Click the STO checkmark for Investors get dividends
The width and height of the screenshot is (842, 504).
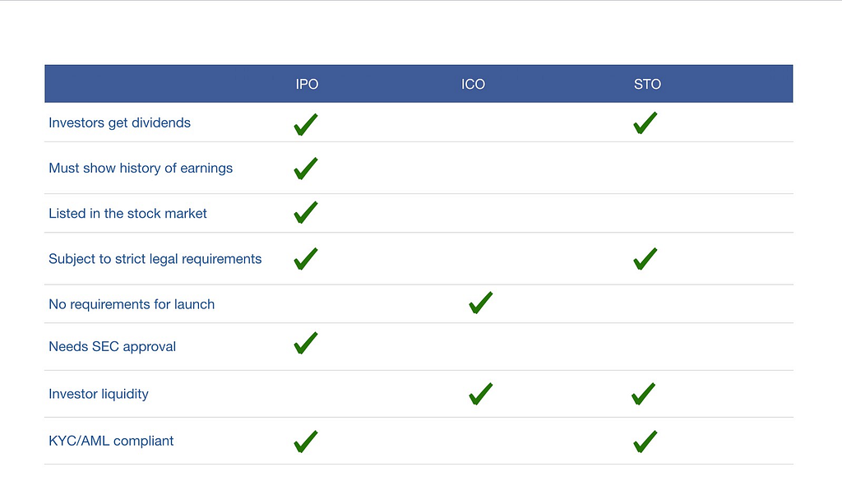pos(645,123)
